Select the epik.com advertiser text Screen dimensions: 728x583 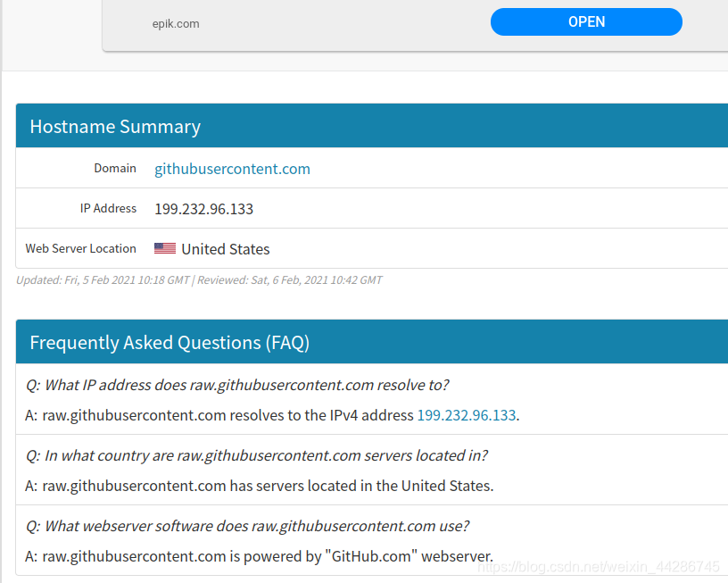(x=176, y=24)
